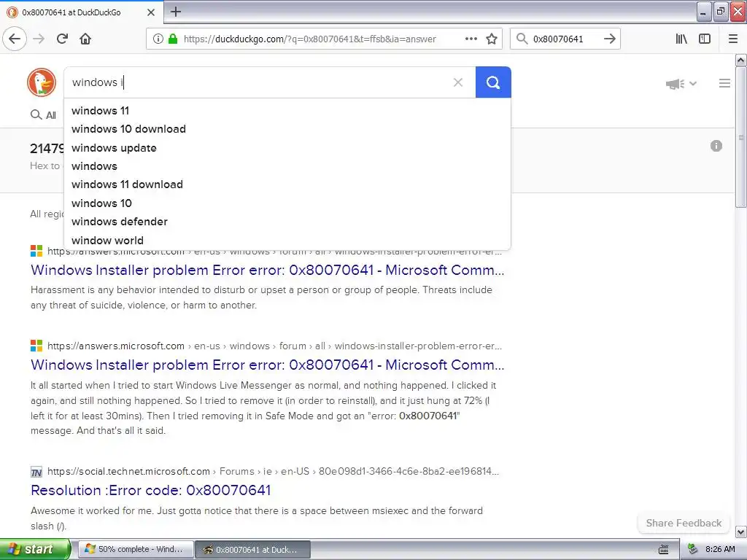Click the TechNet TN favicon

tap(36, 472)
